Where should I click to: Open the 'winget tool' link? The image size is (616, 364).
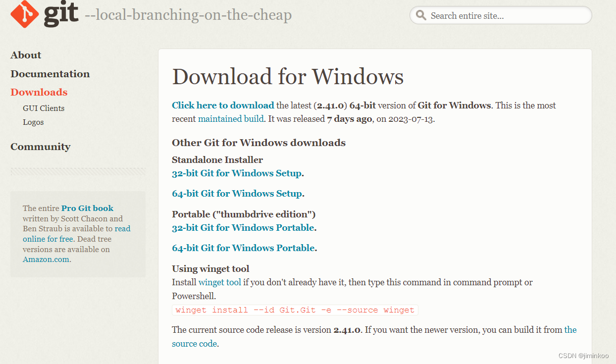tap(220, 282)
